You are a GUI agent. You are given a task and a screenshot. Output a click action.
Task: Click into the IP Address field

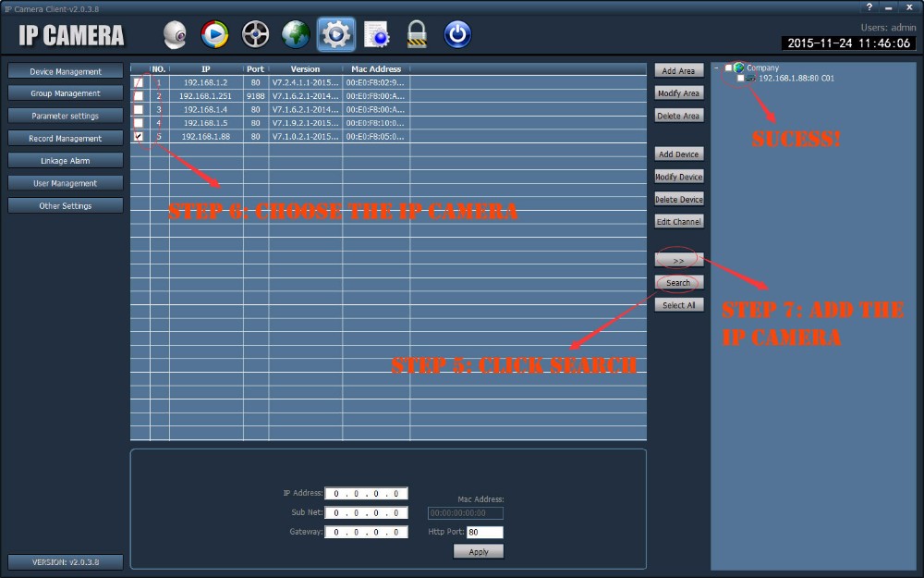click(366, 493)
